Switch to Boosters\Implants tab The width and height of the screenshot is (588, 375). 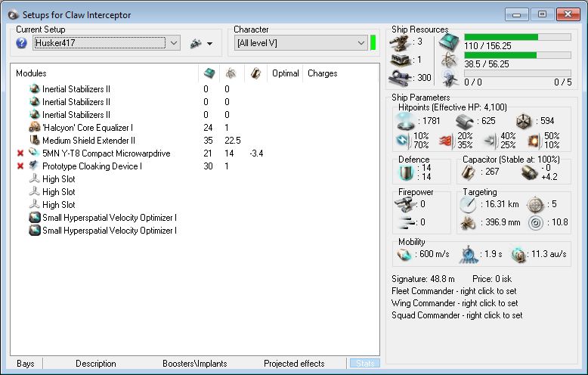195,364
